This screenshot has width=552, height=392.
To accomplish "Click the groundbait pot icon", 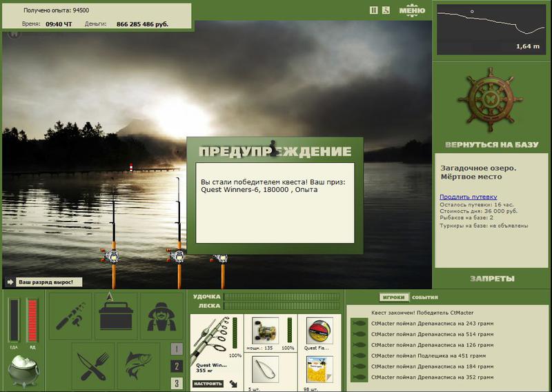I will click(23, 371).
